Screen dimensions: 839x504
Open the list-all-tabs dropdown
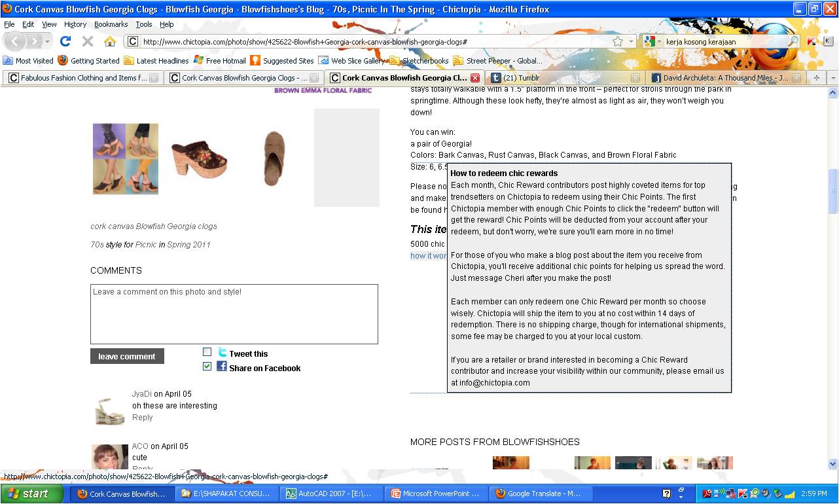tap(832, 78)
